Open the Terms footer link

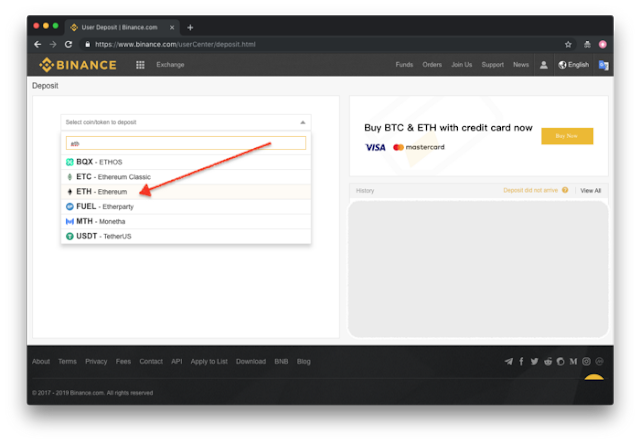click(67, 362)
